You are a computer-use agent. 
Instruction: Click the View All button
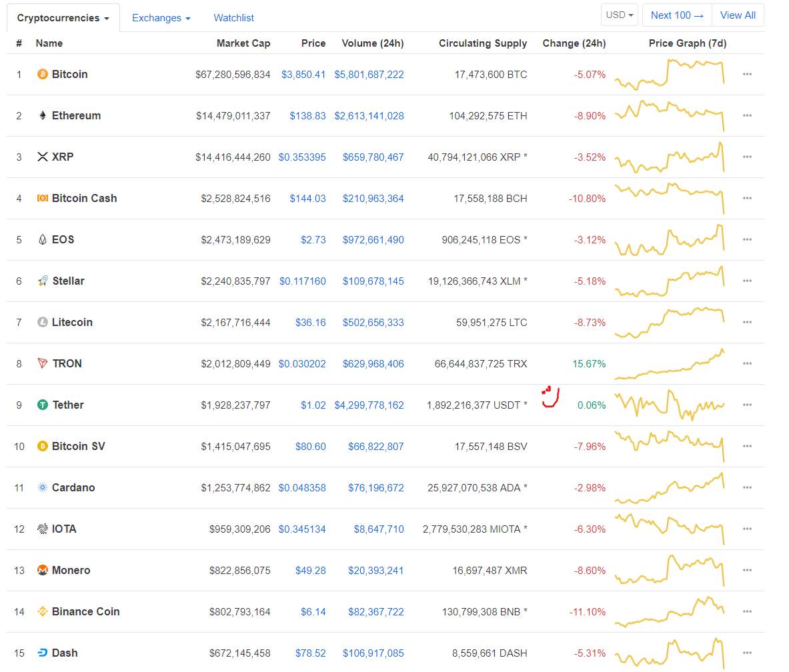coord(738,15)
